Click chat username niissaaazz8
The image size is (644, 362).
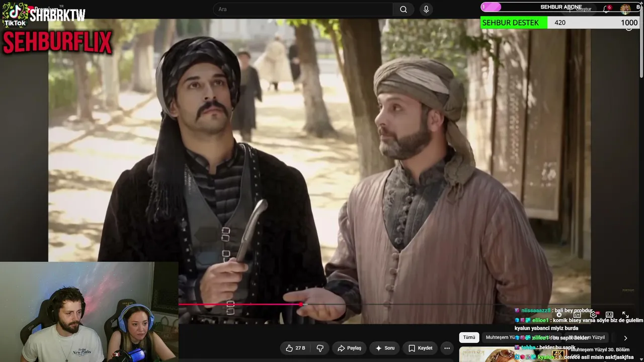[536, 311]
